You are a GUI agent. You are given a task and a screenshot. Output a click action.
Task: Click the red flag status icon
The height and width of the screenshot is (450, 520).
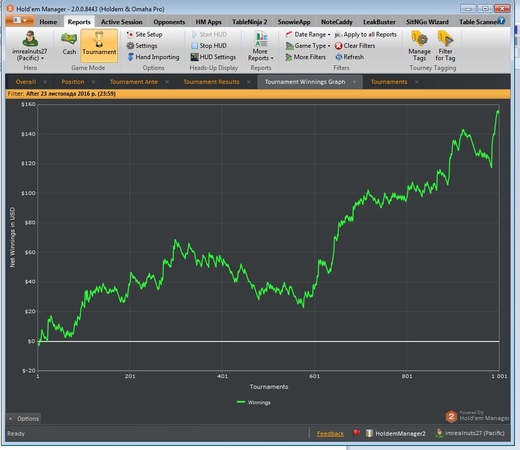[x=357, y=433]
